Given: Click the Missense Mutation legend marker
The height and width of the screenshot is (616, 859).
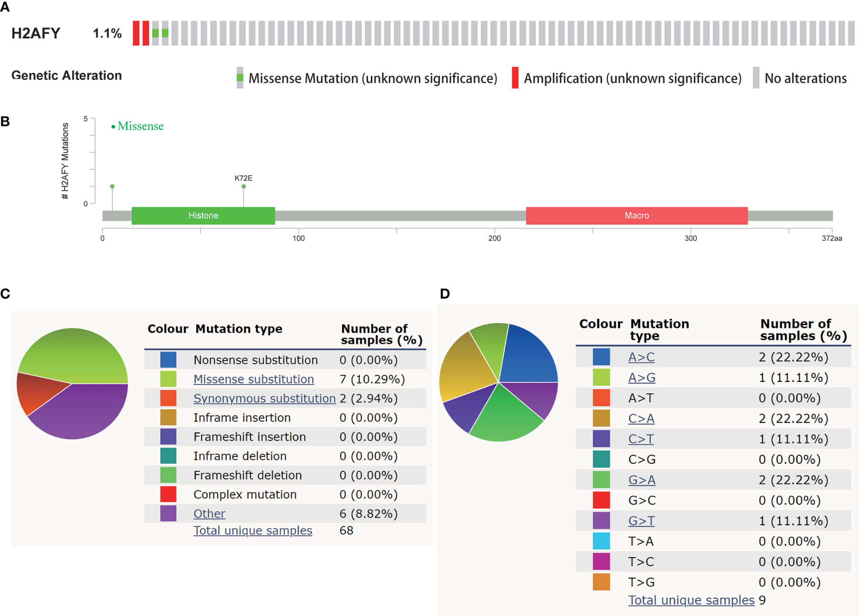Looking at the screenshot, I should point(240,78).
